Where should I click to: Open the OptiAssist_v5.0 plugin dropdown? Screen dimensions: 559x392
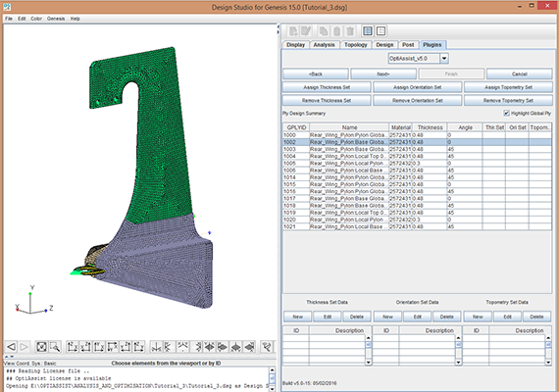[x=444, y=58]
